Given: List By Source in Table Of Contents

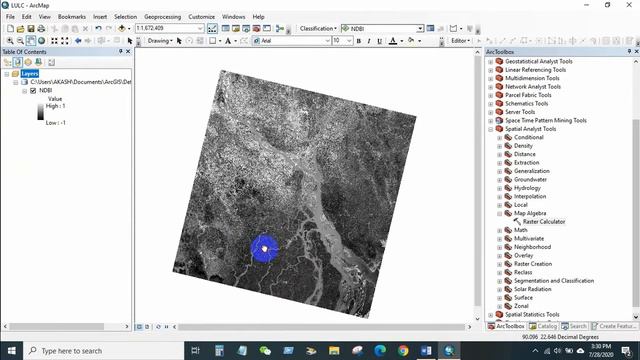Looking at the screenshot, I should (x=18, y=62).
